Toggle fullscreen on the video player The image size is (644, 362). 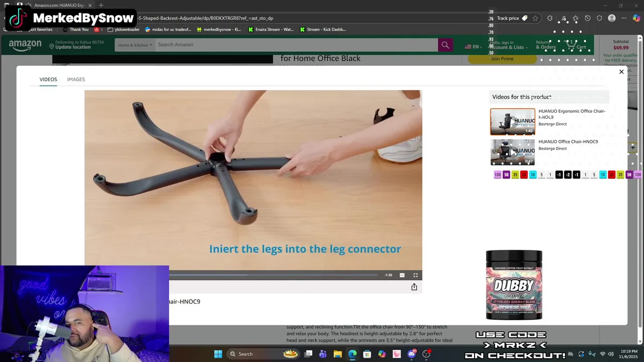416,275
